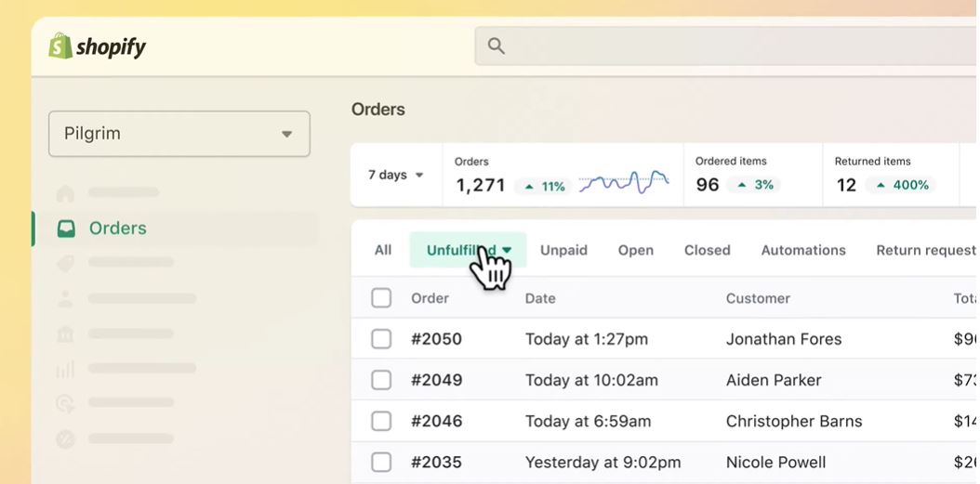Click date Today at 10:02am
The width and height of the screenshot is (980, 484).
pos(591,380)
